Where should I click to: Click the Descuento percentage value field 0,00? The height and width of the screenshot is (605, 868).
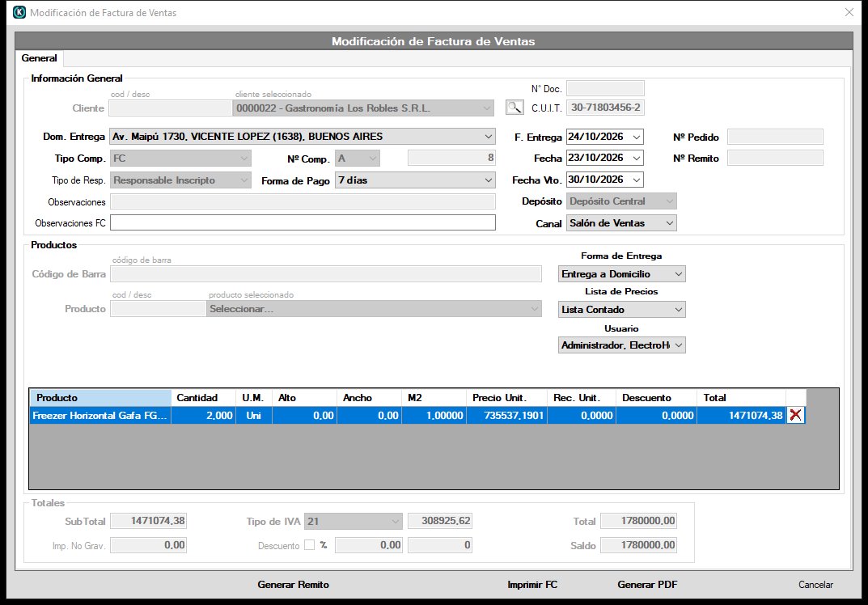coord(369,545)
